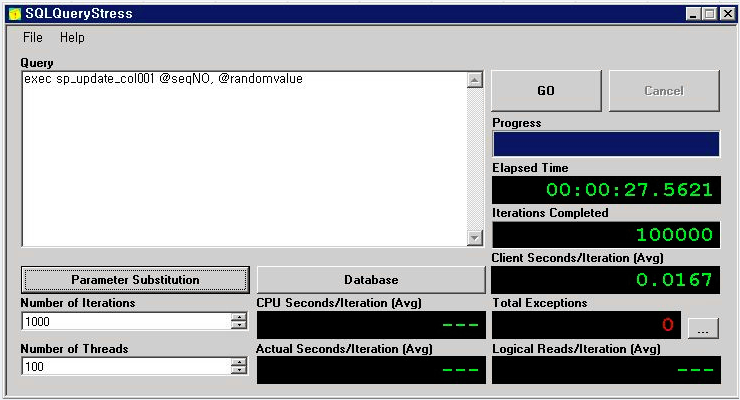The width and height of the screenshot is (740, 400).
Task: Click the Progress bar
Action: [x=606, y=144]
